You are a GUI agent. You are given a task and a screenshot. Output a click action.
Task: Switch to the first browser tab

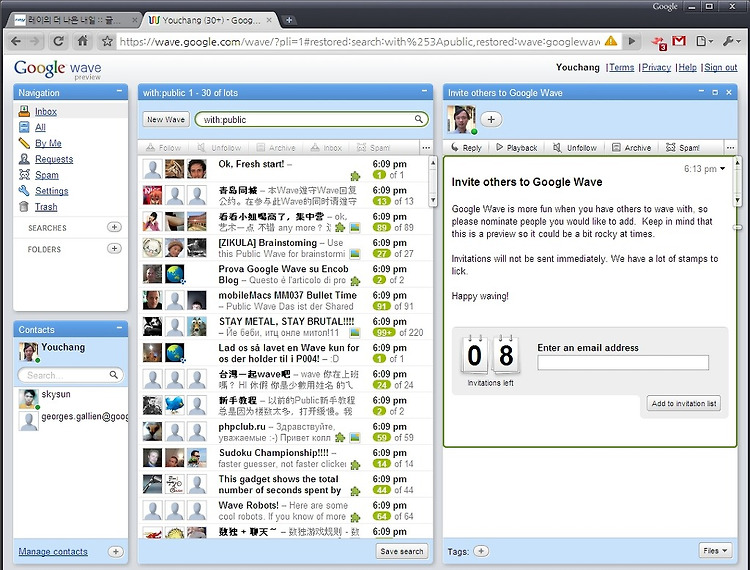pyautogui.click(x=75, y=20)
